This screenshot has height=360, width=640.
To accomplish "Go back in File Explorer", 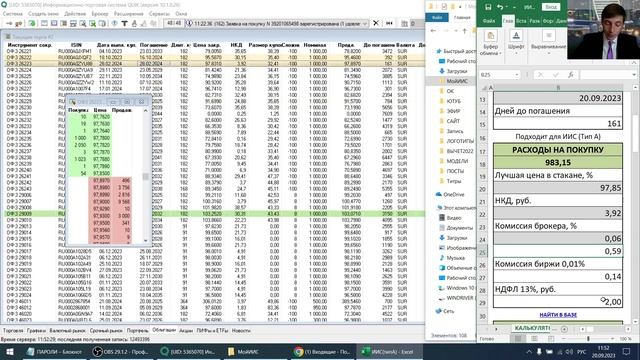I will (433, 31).
